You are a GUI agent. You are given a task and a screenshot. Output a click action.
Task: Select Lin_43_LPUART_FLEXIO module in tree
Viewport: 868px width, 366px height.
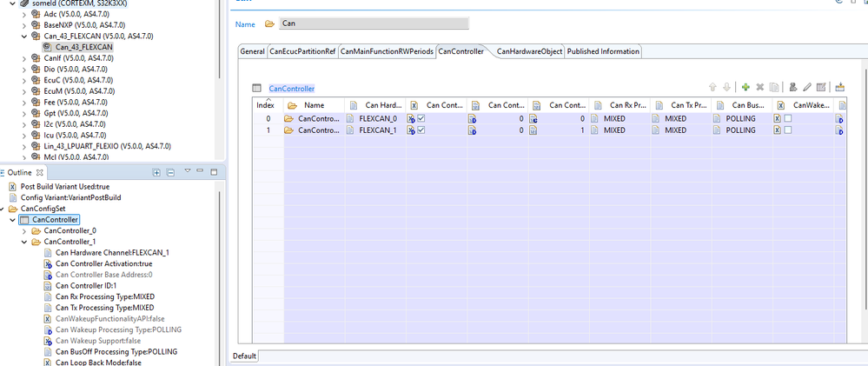(107, 146)
